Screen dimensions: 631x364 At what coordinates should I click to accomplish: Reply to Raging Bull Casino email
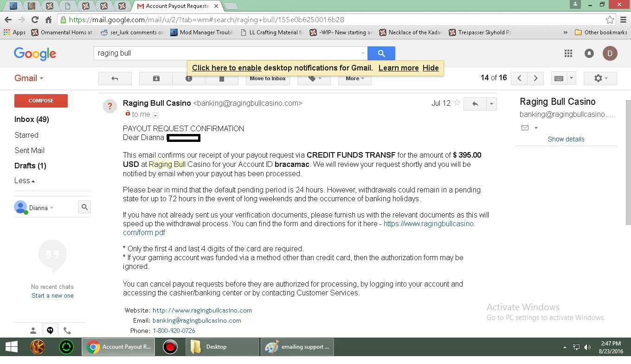[475, 104]
